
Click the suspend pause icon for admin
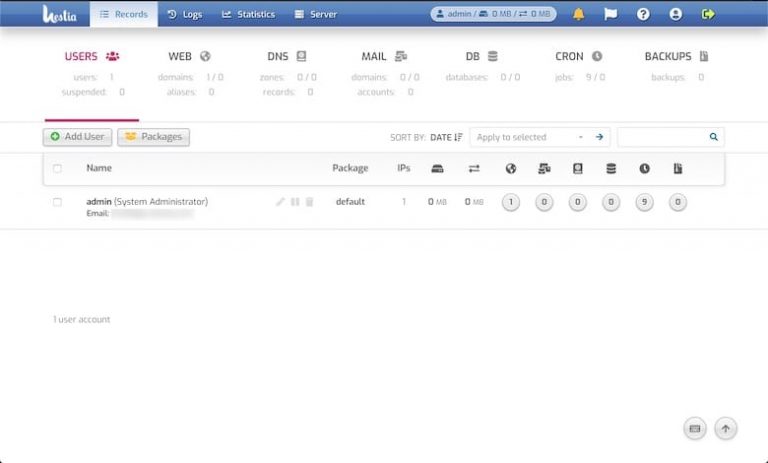tap(295, 202)
